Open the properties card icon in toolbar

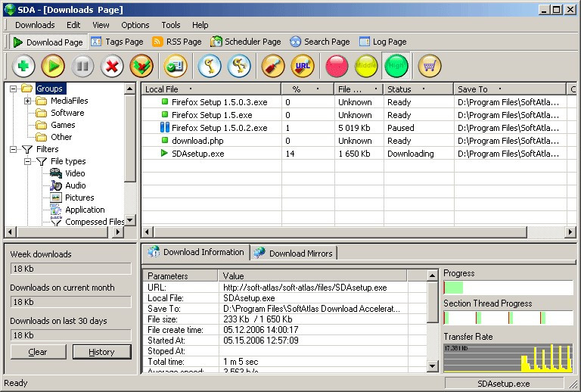pyautogui.click(x=176, y=66)
